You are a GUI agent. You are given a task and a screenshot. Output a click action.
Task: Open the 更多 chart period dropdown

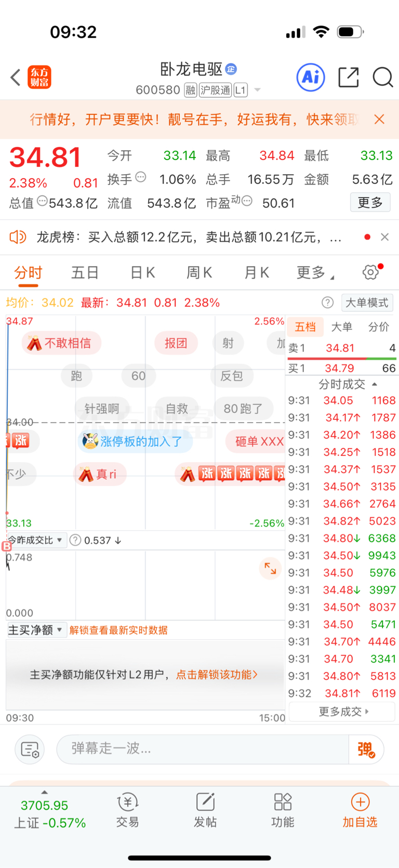click(x=315, y=272)
